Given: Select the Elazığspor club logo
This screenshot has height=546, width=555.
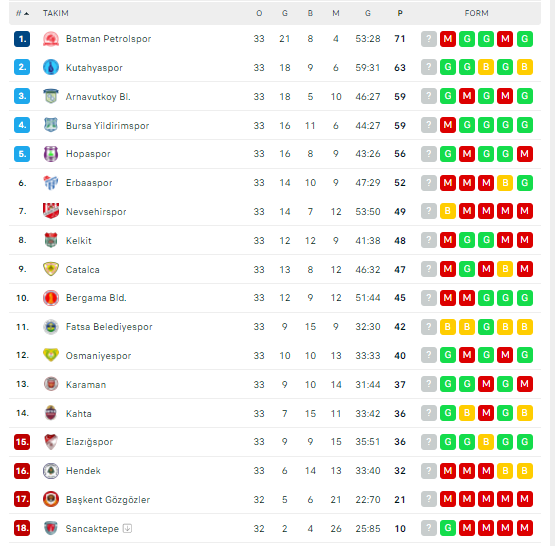Looking at the screenshot, I should pos(51,442).
